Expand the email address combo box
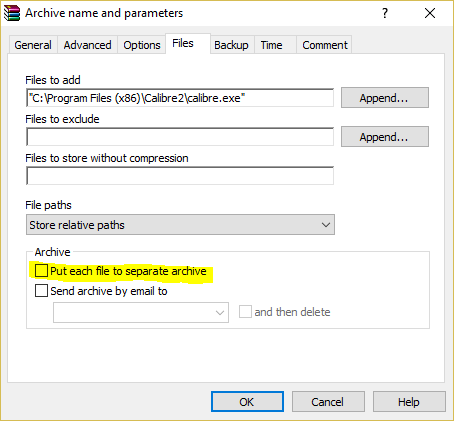 tap(141, 312)
